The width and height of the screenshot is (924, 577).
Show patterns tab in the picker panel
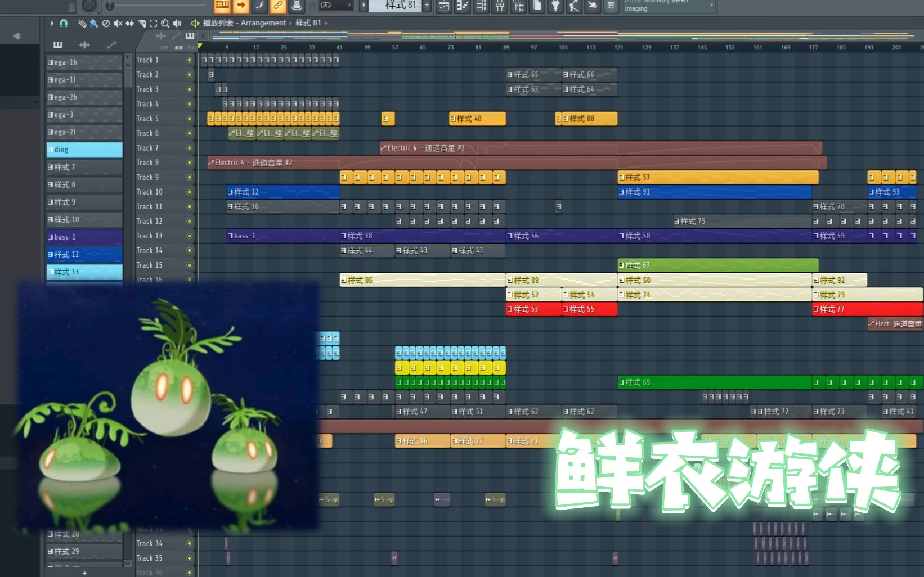pos(57,44)
